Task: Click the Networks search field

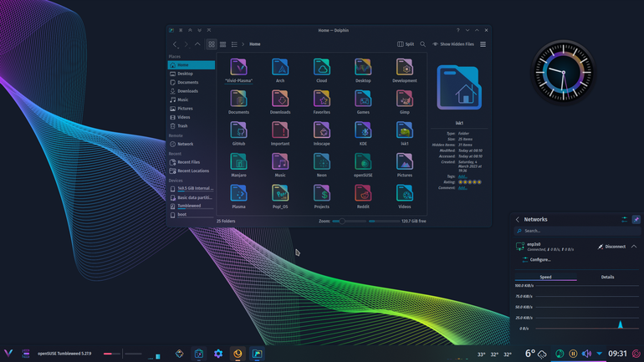Action: [577, 231]
